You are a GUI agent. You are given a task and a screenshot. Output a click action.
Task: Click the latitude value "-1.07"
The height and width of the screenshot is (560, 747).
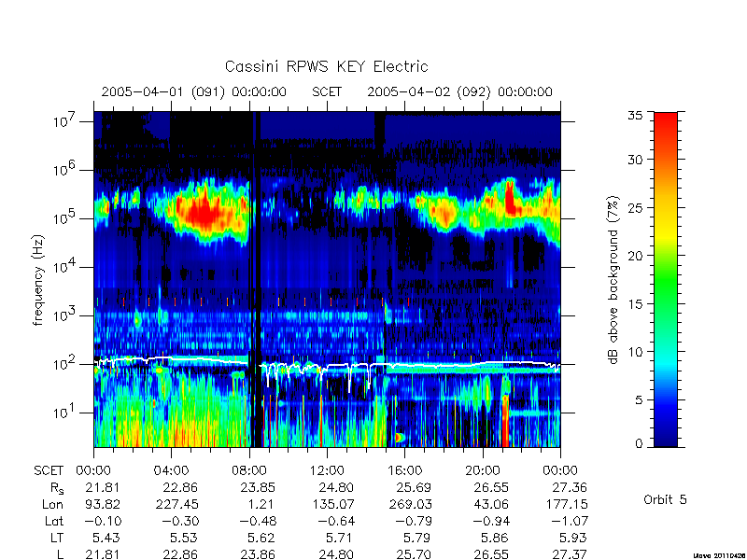(x=570, y=521)
